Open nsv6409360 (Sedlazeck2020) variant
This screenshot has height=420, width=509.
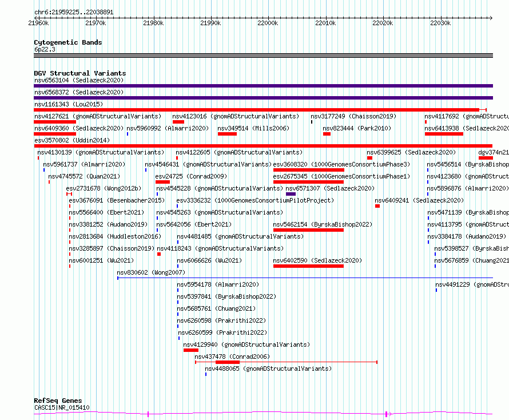79,128
